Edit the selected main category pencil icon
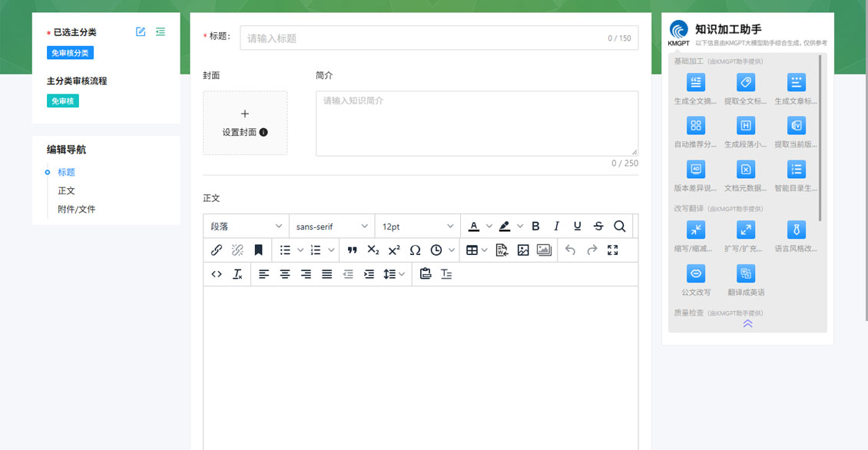Viewport: 868px width, 450px height. click(141, 31)
